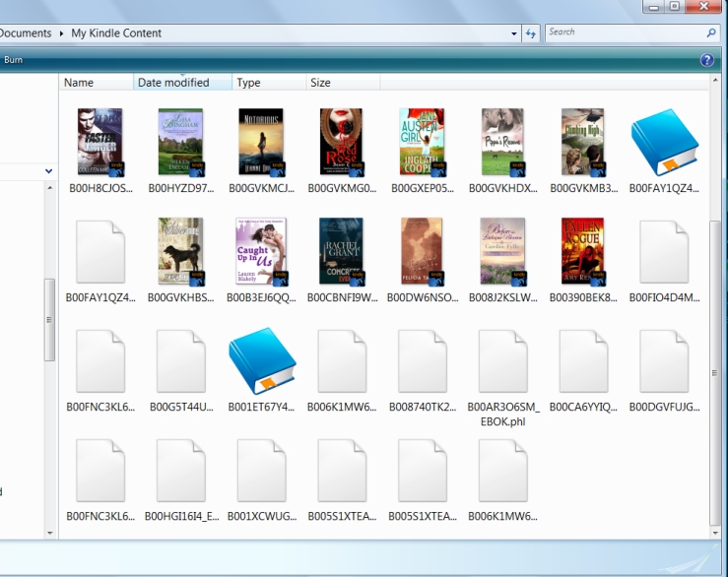The image size is (728, 577).
Task: Click the navigation pane scroll up arrow
Action: pyautogui.click(x=49, y=187)
